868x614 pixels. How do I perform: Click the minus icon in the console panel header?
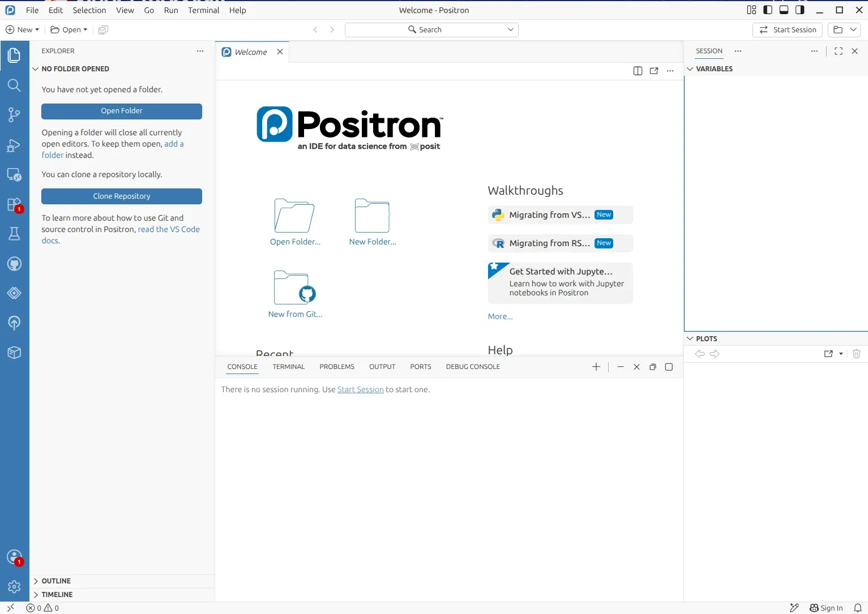click(621, 367)
